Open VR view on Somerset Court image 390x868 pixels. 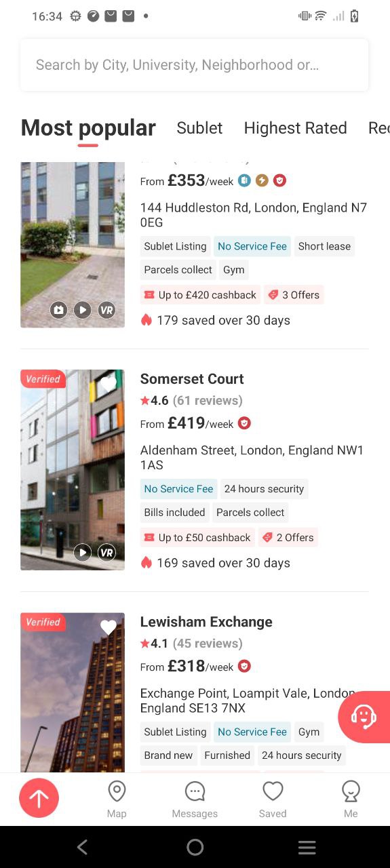pyautogui.click(x=106, y=552)
